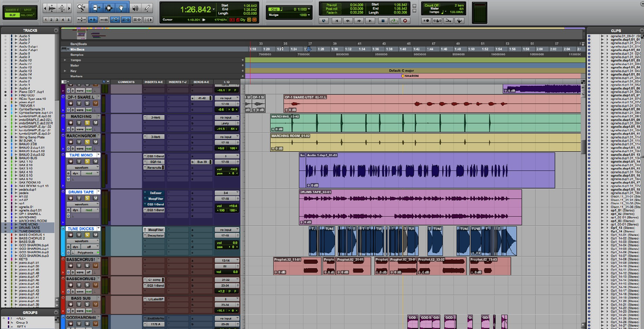
Task: Open the TAPE MONO playlist selector arrow
Action: (x=99, y=155)
